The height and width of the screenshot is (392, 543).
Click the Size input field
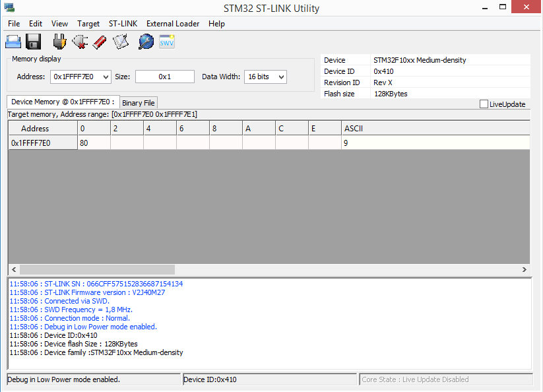[x=164, y=77]
